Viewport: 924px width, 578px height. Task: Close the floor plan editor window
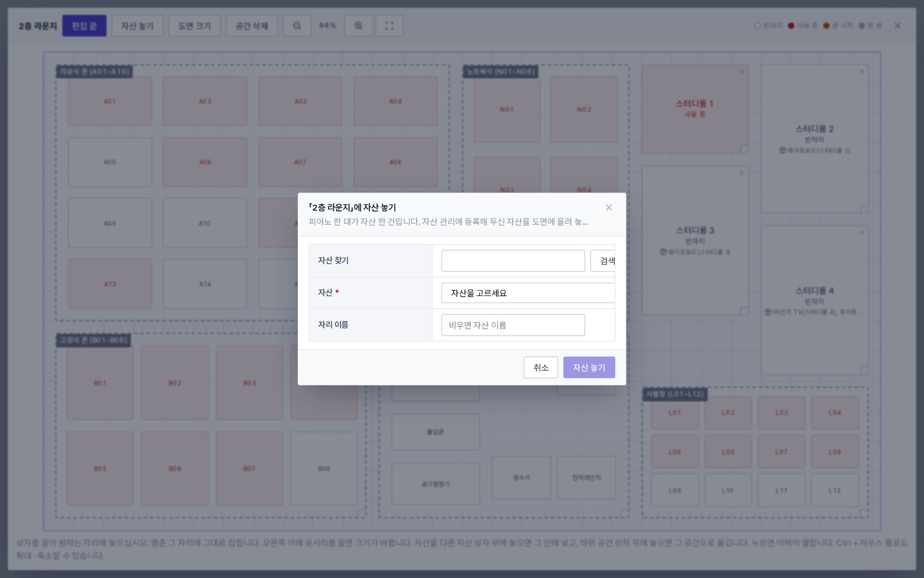[897, 26]
